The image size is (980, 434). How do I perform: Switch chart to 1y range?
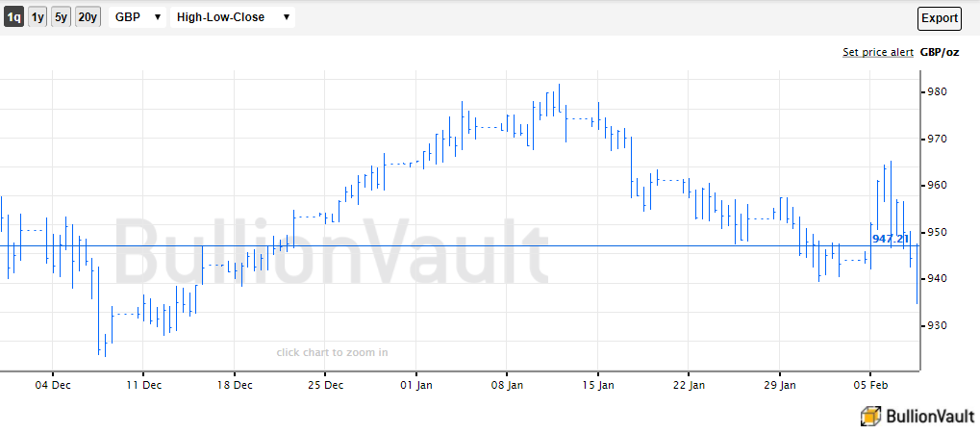pyautogui.click(x=38, y=17)
